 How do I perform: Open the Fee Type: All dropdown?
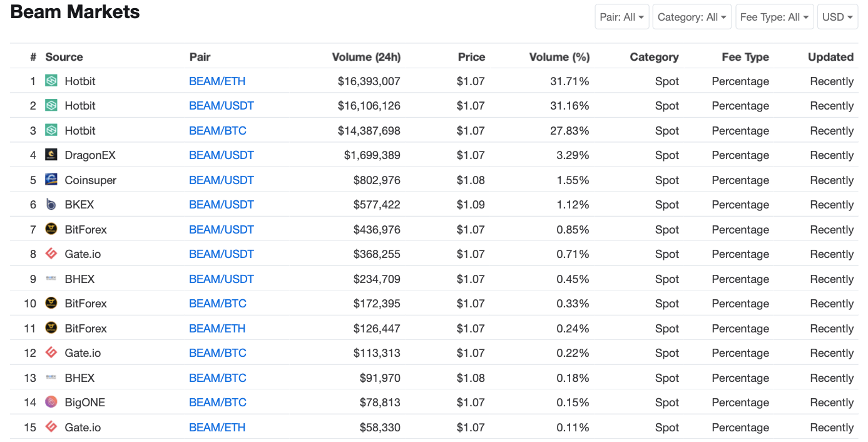[774, 17]
